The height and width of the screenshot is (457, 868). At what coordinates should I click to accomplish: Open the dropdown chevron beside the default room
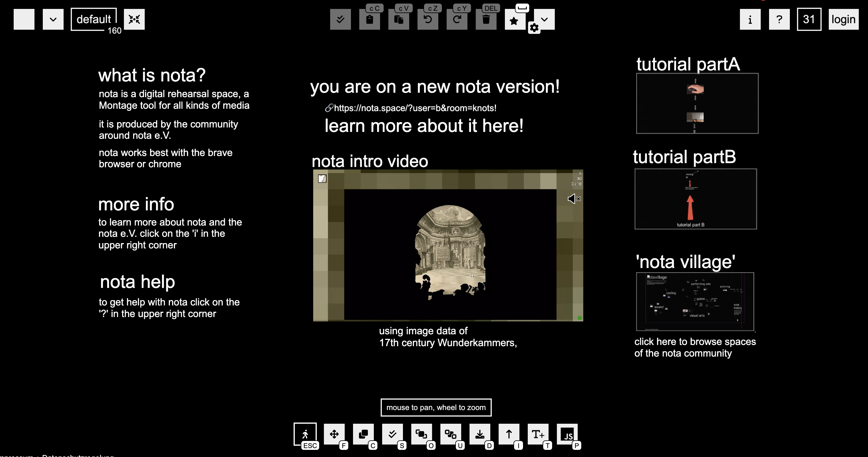(53, 19)
